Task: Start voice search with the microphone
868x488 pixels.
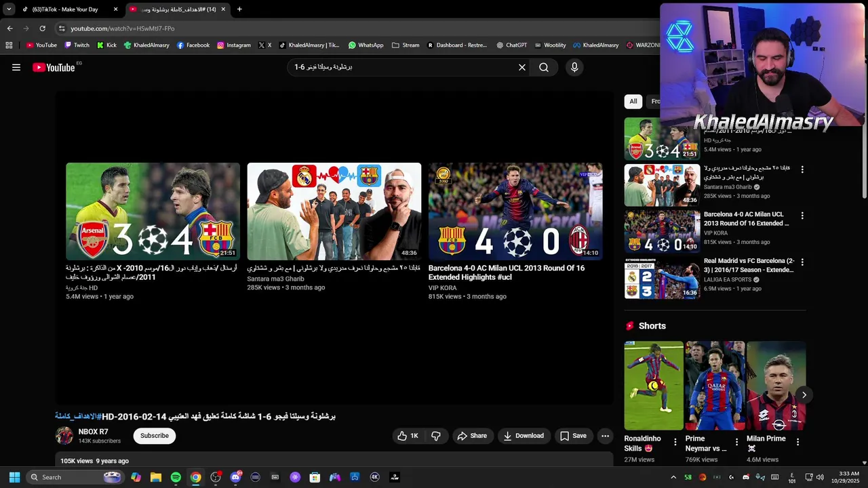Action: pos(574,67)
